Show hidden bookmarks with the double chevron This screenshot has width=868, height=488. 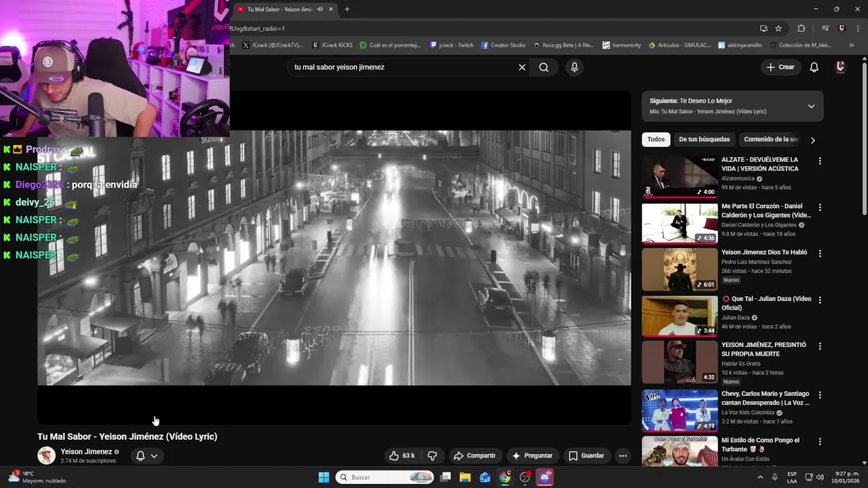[x=851, y=45]
